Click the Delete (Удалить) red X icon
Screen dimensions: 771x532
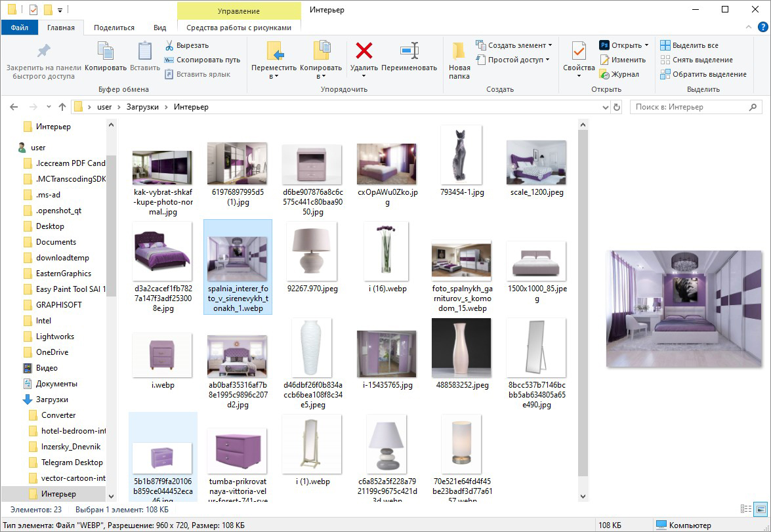(364, 51)
